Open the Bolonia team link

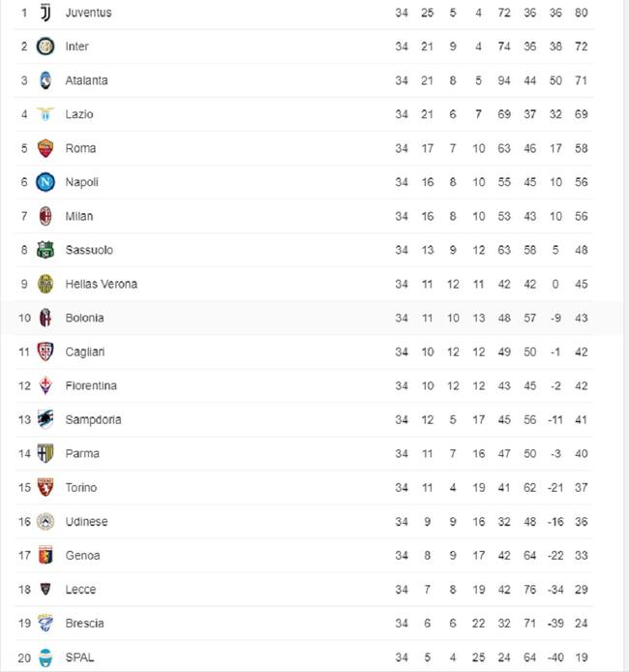pos(84,318)
